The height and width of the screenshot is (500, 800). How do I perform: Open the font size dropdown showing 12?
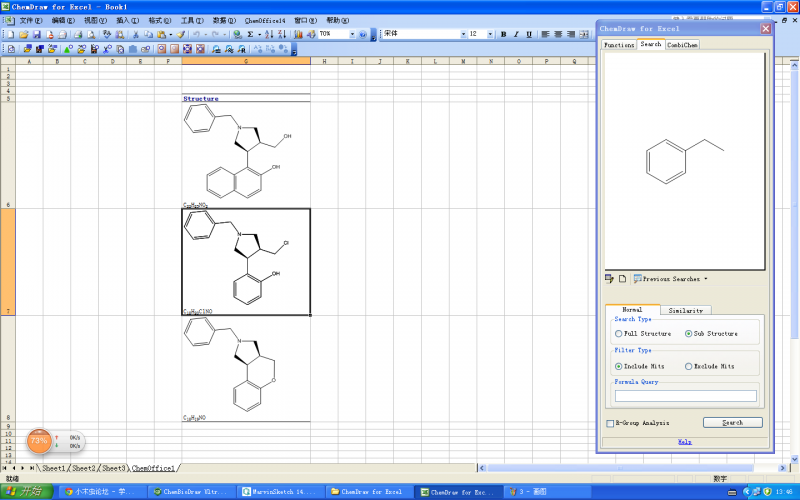click(488, 34)
